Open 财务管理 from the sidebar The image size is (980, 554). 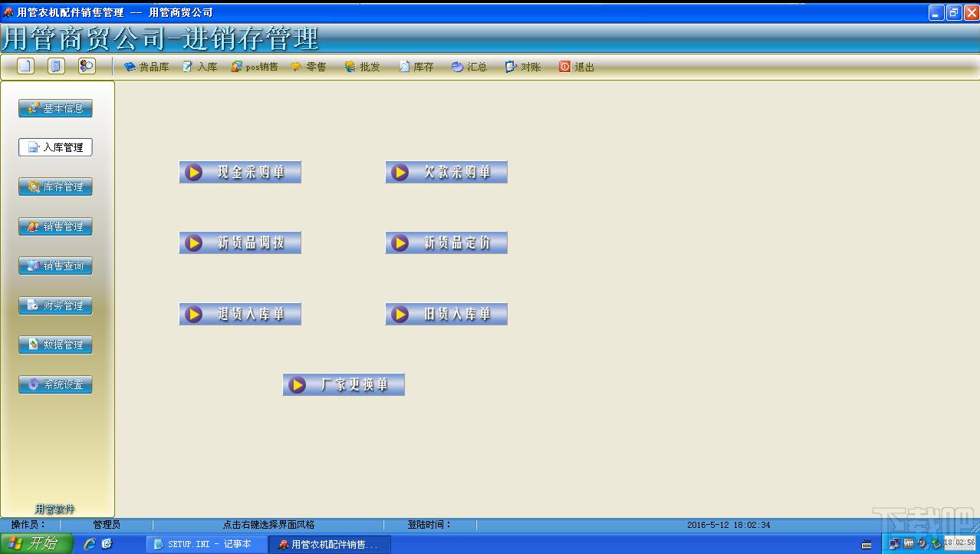(x=55, y=305)
